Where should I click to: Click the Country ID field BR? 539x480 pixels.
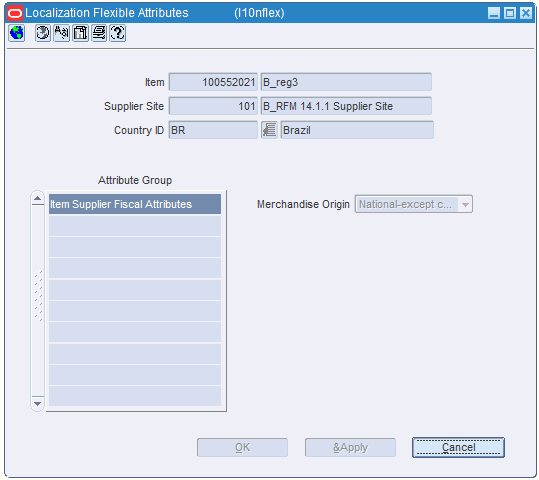coord(213,130)
